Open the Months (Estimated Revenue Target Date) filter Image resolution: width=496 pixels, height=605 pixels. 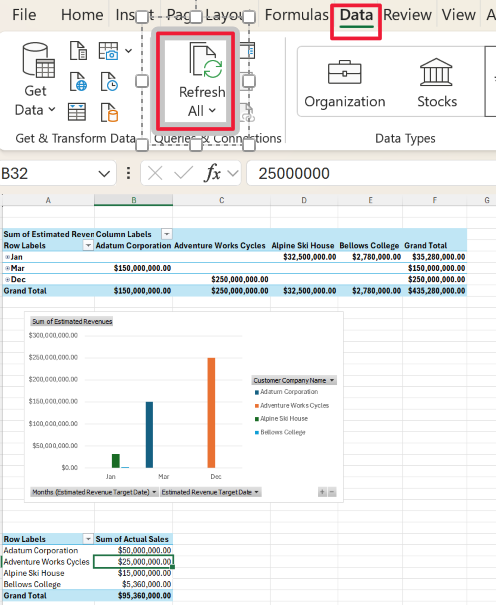pos(94,492)
